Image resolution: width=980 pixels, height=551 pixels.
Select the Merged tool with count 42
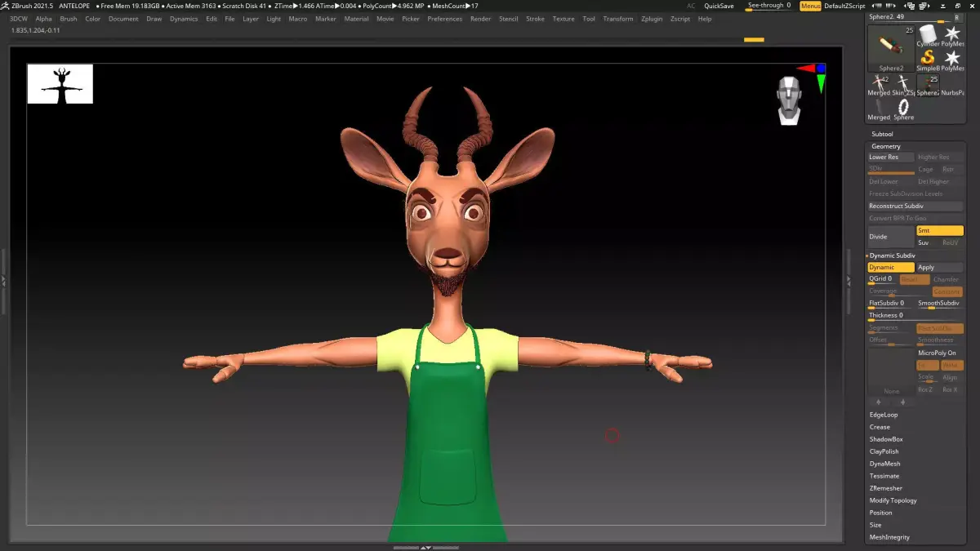(879, 86)
